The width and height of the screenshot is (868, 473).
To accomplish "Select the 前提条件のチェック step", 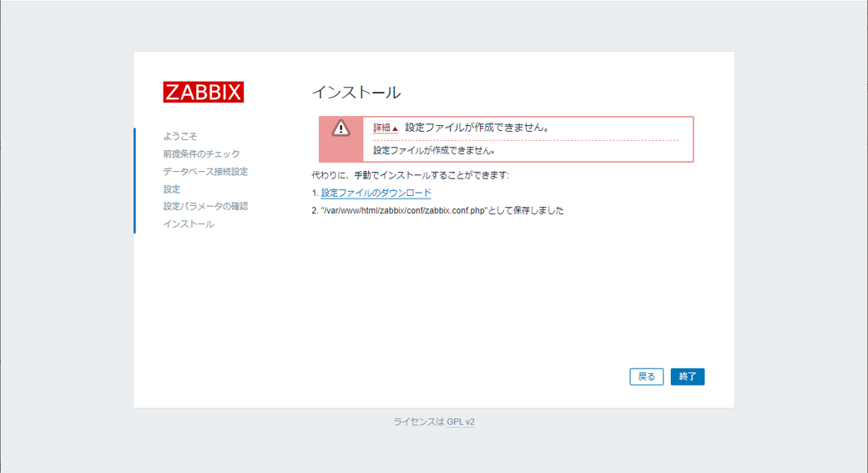I will coord(201,153).
